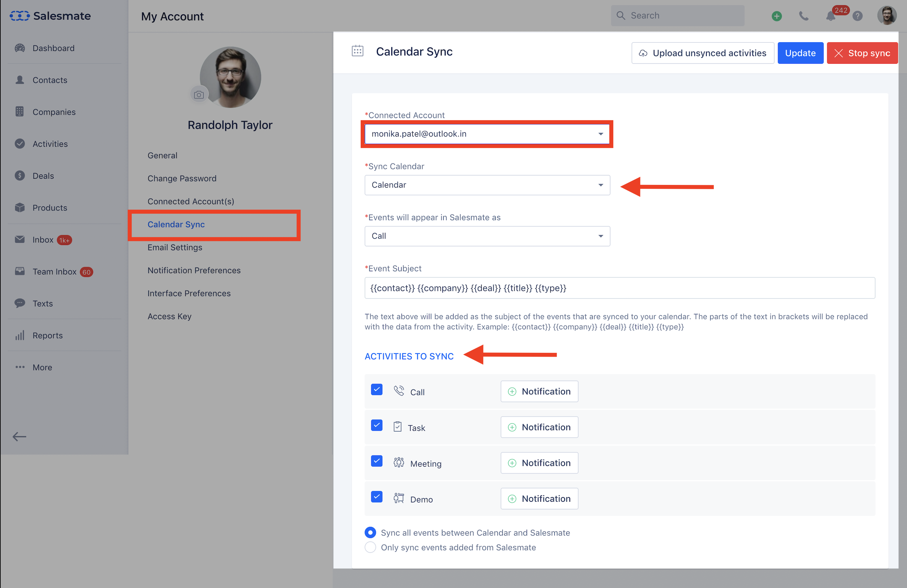Open Inbox via envelope icon
The image size is (907, 588).
click(x=20, y=239)
